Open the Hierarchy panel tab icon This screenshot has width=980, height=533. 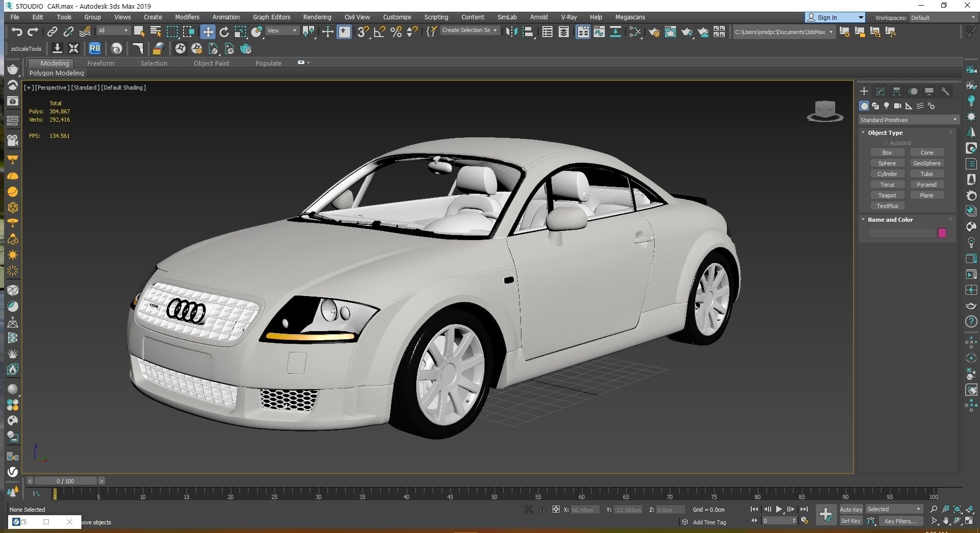tap(897, 91)
